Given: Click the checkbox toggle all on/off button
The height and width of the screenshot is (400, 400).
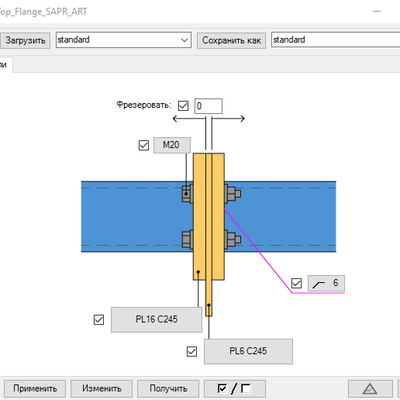Looking at the screenshot, I should click(x=235, y=389).
